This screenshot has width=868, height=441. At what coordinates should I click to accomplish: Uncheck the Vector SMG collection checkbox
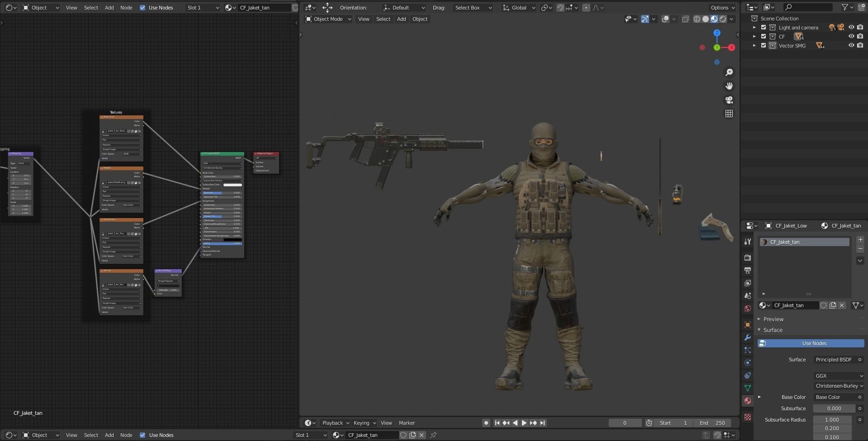pos(764,46)
